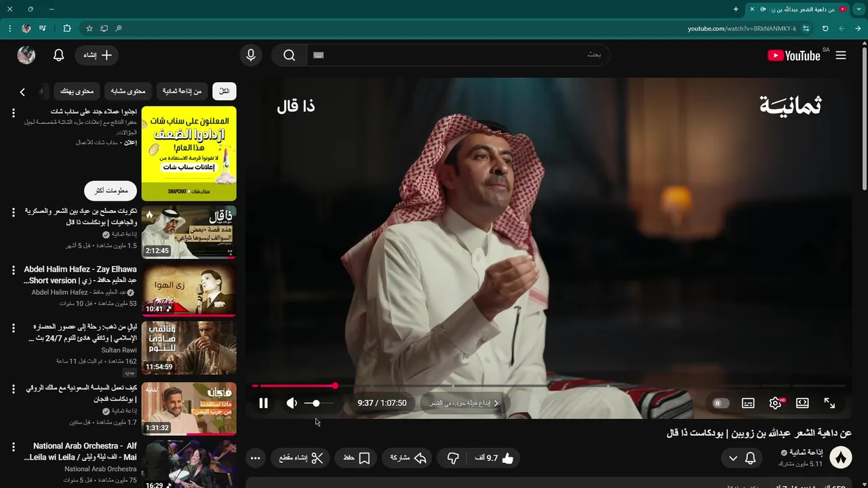This screenshot has height=488, width=868.
Task: Adjust the player volume slider
Action: coord(319,403)
